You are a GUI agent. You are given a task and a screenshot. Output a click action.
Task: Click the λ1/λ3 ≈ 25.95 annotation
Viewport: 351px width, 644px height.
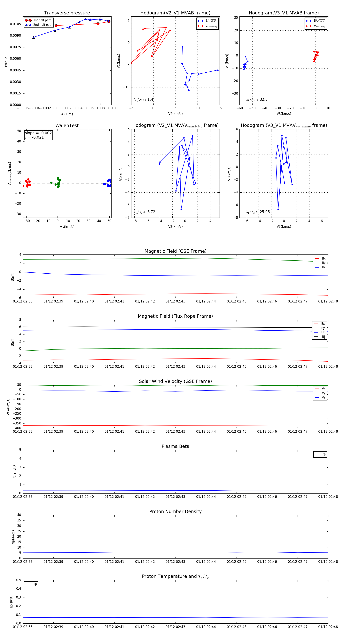click(258, 212)
